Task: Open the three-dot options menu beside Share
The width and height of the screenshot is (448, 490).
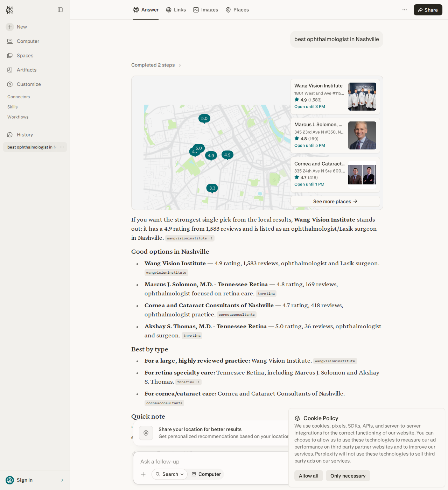Action: 405,10
